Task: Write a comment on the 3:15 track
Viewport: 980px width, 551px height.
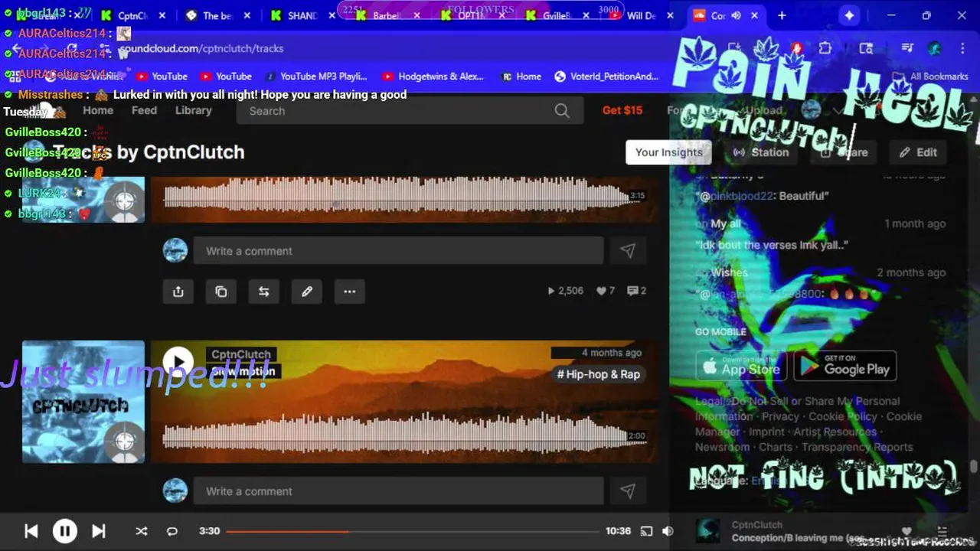Action: click(x=398, y=251)
